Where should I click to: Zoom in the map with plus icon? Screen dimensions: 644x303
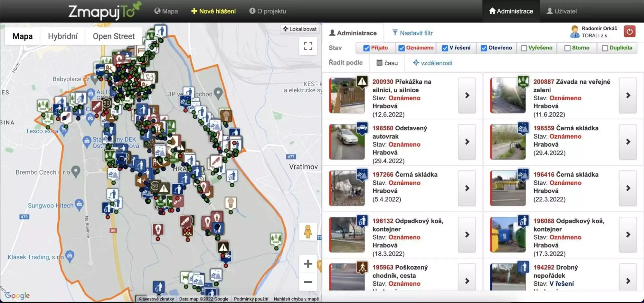[x=308, y=264]
